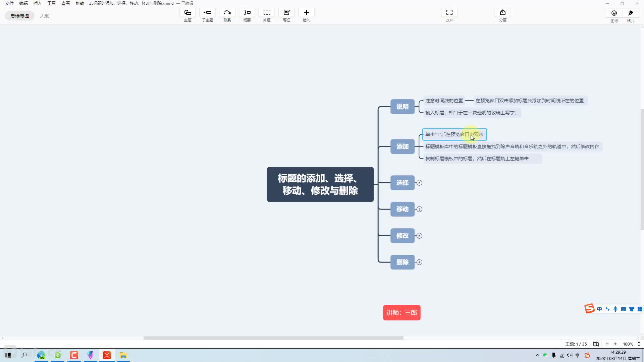Image resolution: width=644 pixels, height=362 pixels.
Task: Open the 格式 format panel
Action: pyautogui.click(x=631, y=13)
